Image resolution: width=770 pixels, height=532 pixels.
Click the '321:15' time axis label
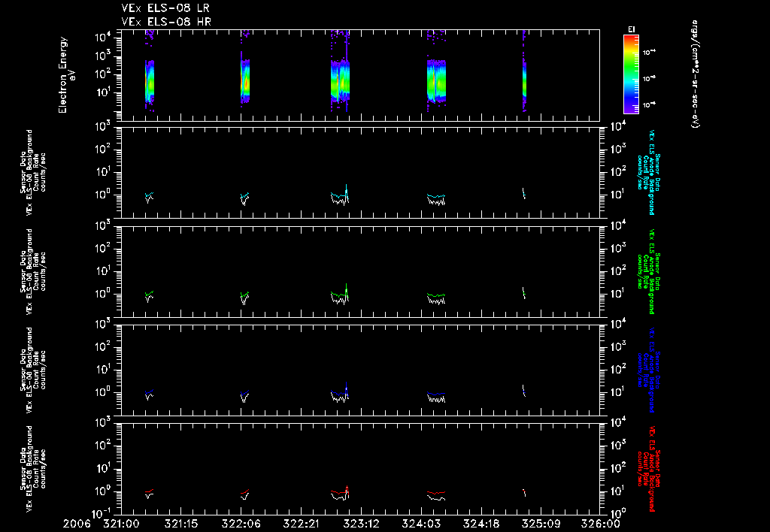(180, 524)
